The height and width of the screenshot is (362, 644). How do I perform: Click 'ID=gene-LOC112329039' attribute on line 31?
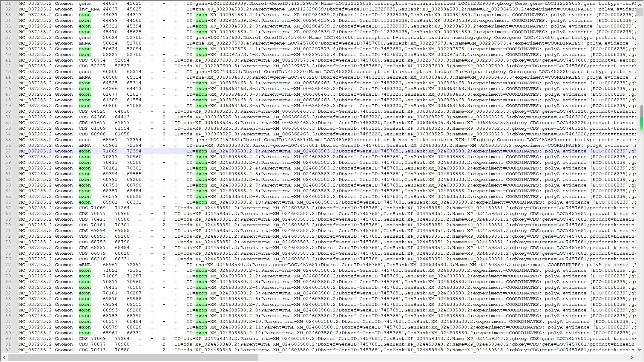coord(217,3)
